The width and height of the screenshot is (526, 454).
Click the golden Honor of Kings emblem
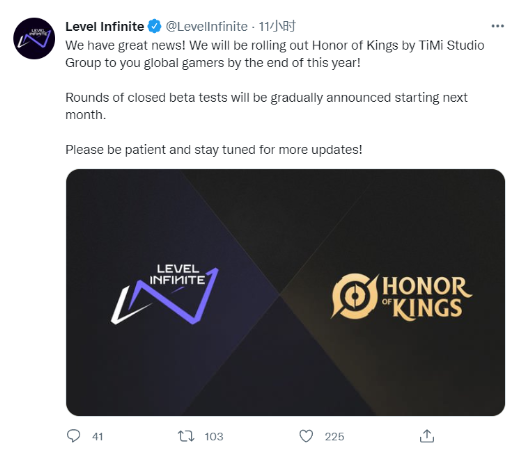click(x=354, y=296)
